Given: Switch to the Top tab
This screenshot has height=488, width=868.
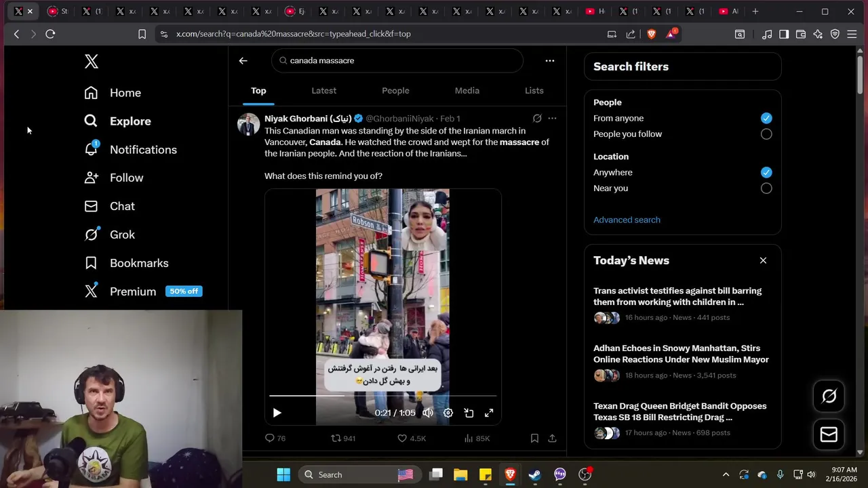Looking at the screenshot, I should pos(258,91).
